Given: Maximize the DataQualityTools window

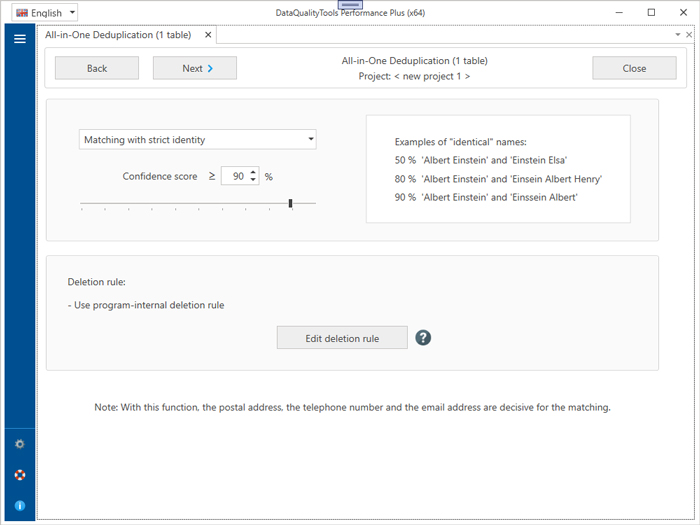Looking at the screenshot, I should click(651, 12).
